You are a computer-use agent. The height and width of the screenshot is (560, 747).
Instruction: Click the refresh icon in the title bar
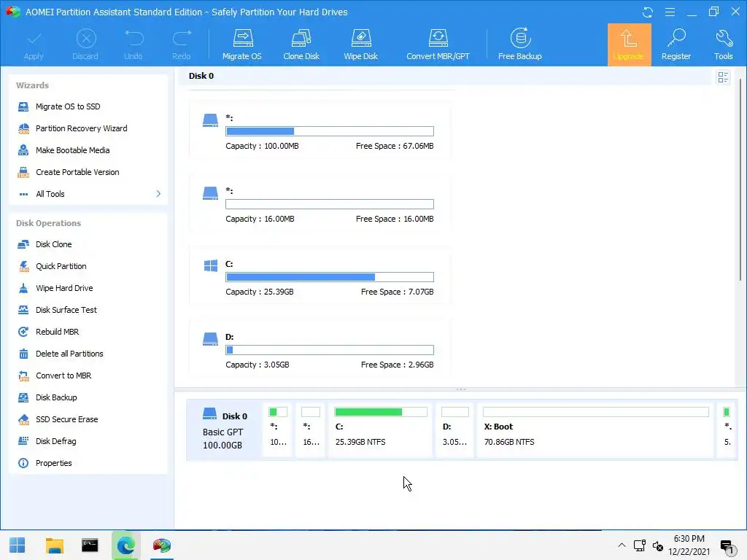(648, 12)
